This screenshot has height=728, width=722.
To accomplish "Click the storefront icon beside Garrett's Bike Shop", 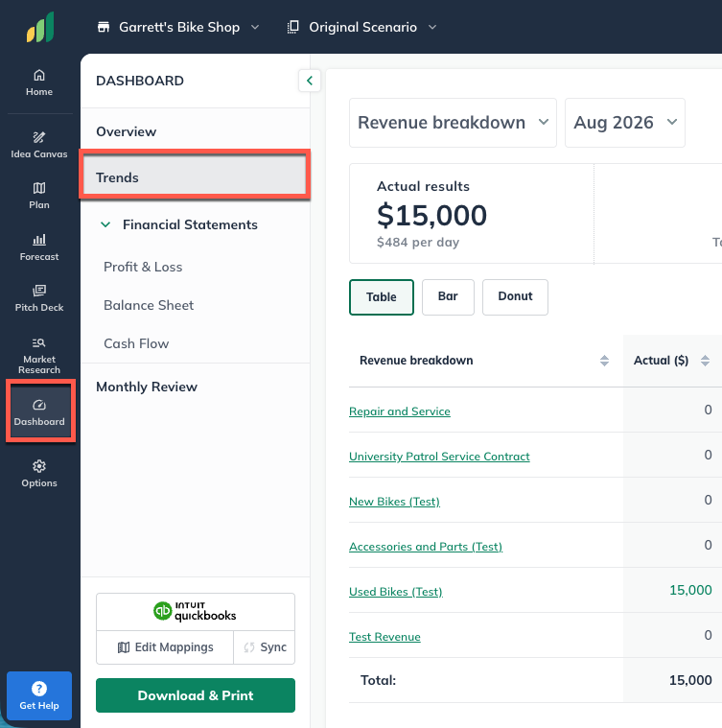I will [x=103, y=27].
